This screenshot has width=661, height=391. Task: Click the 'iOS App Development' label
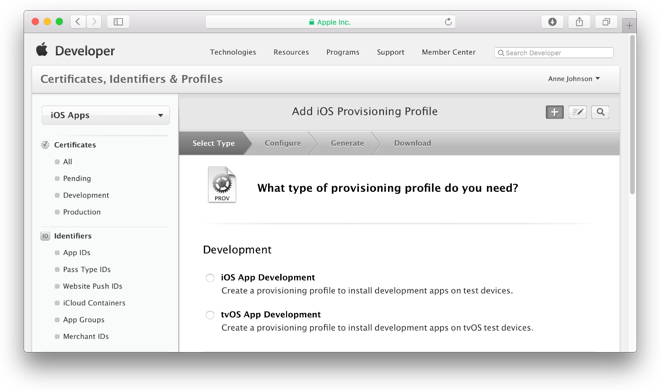tap(268, 278)
